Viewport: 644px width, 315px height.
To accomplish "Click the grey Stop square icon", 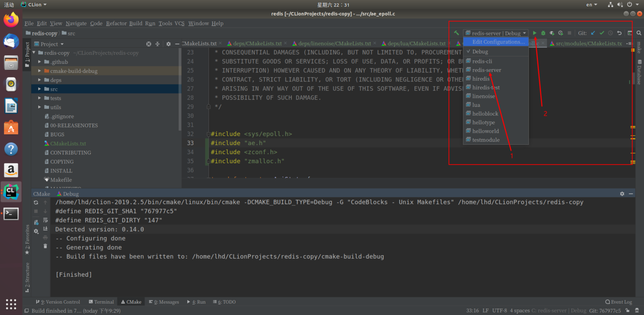I will coord(570,33).
